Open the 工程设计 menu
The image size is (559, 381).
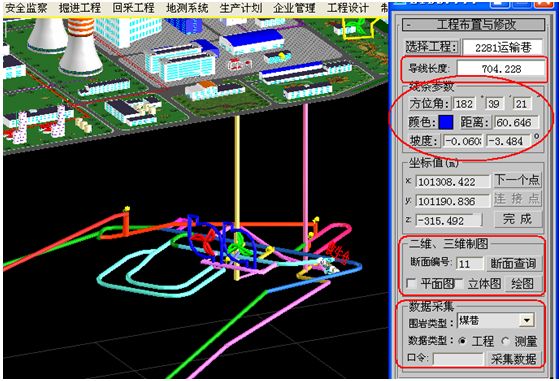348,8
